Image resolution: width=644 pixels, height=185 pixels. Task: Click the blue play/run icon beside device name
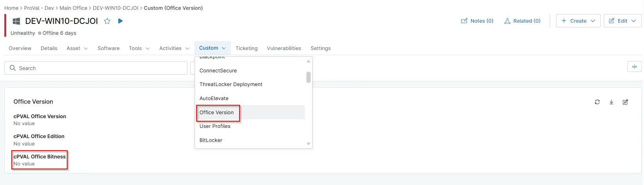coord(120,21)
